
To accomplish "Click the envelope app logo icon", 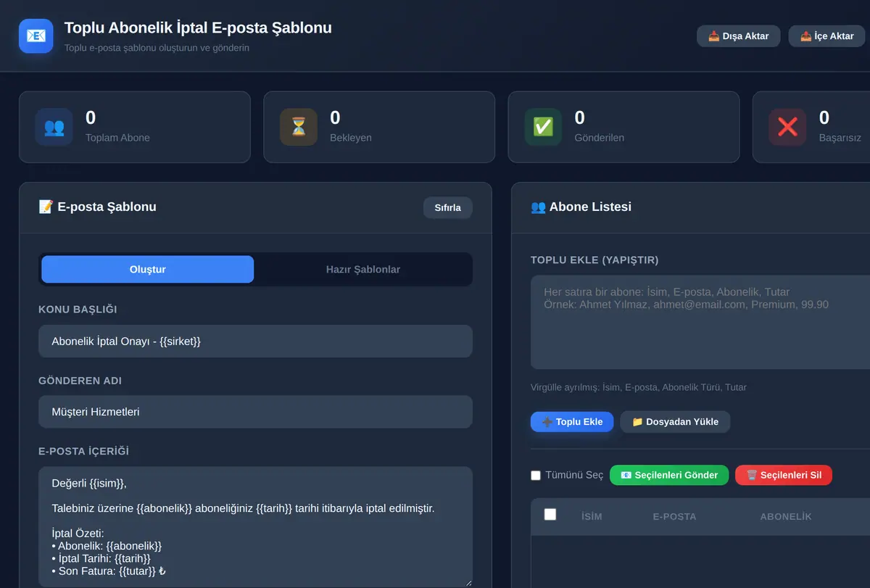I will [x=36, y=36].
